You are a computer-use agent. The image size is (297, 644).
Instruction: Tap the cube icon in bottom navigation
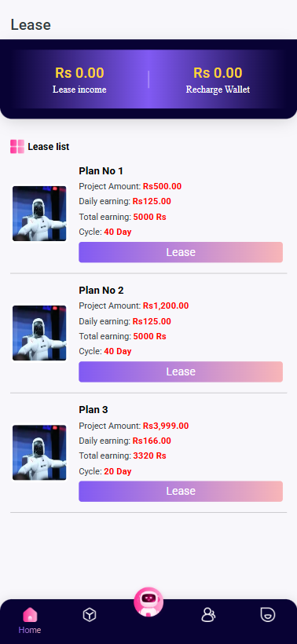[89, 615]
